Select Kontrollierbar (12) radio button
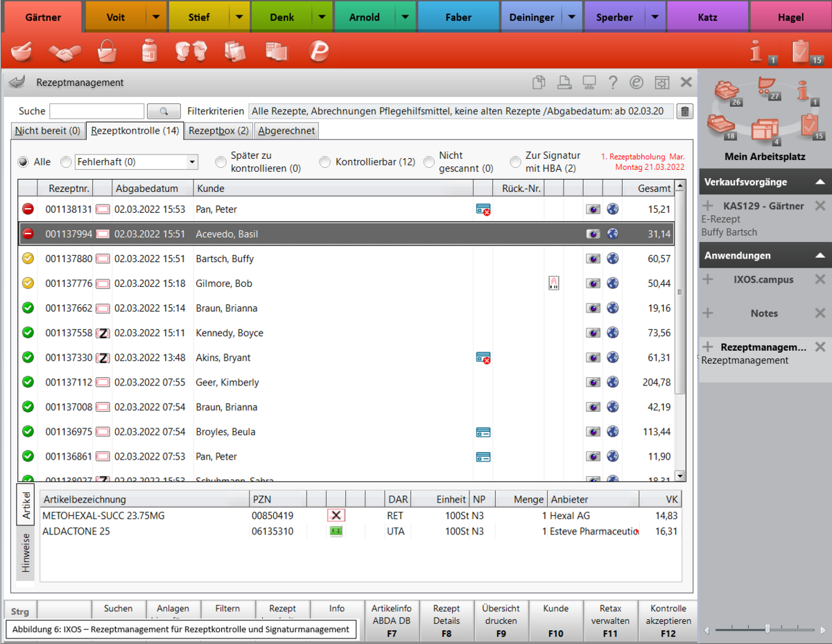Viewport: 832px width, 644px height. point(324,162)
